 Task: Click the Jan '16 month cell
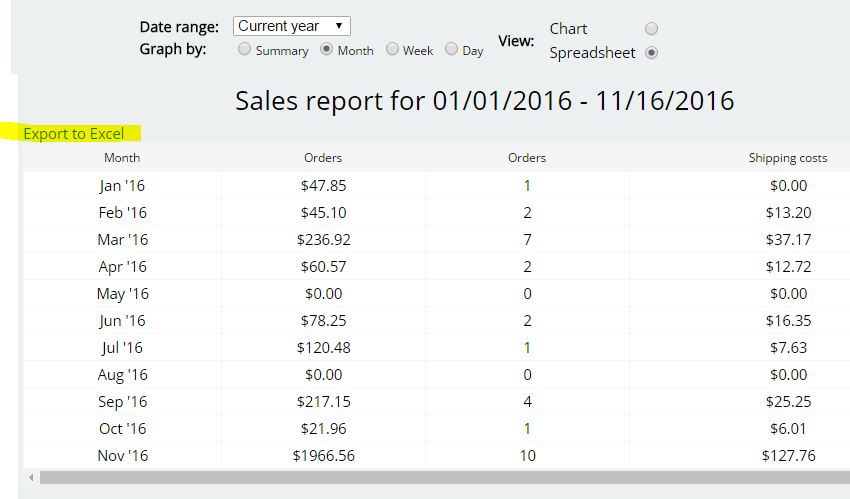coord(122,186)
